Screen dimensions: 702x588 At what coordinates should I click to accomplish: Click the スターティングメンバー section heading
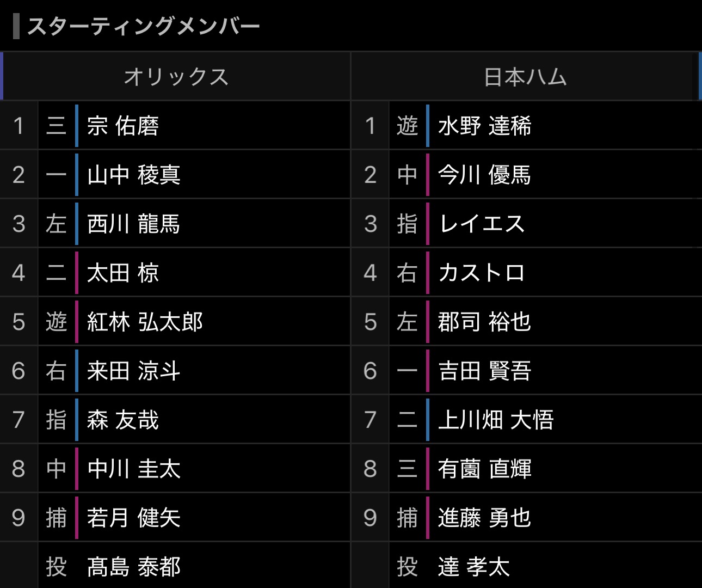(144, 26)
